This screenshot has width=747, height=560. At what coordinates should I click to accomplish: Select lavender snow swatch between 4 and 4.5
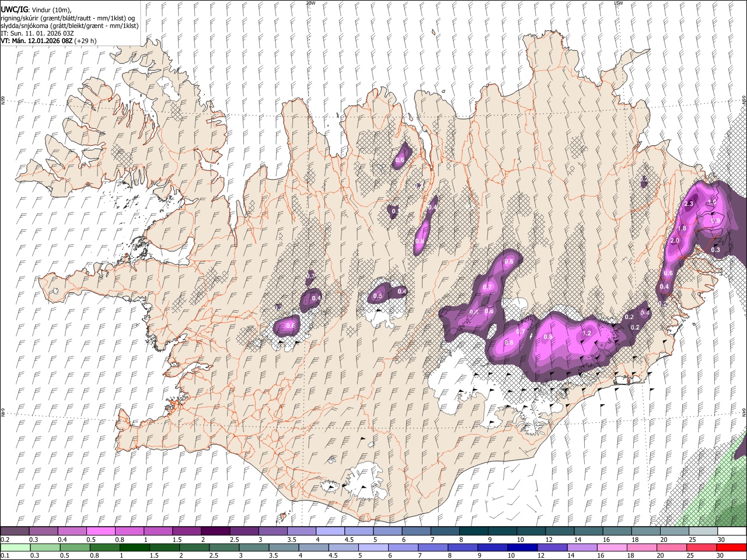(330, 531)
